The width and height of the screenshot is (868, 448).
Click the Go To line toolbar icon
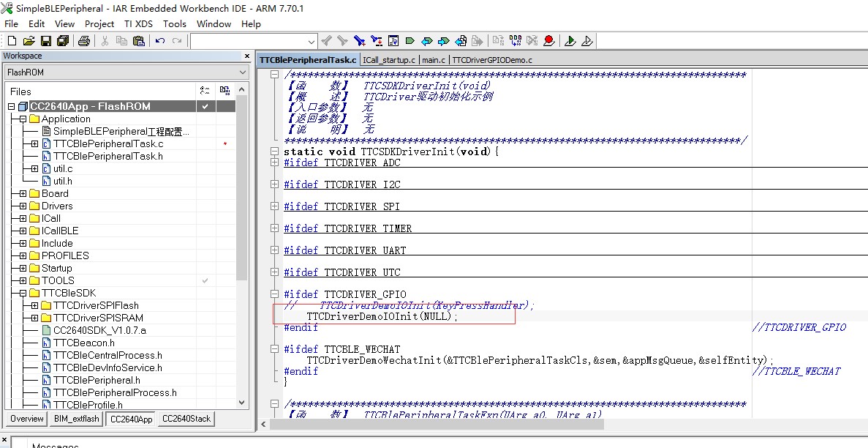[393, 41]
